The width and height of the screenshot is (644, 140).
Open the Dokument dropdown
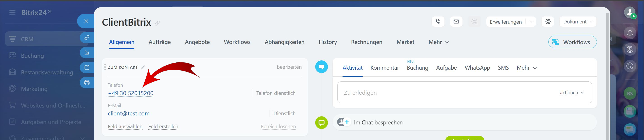point(578,22)
